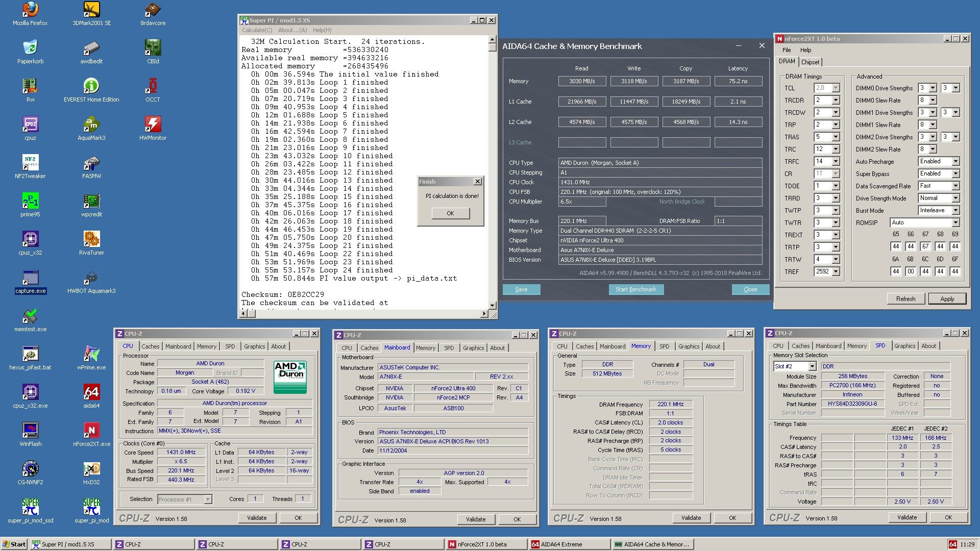Open the About...(A) menu in Super PI
Viewport: 980px width, 551px height.
[292, 31]
